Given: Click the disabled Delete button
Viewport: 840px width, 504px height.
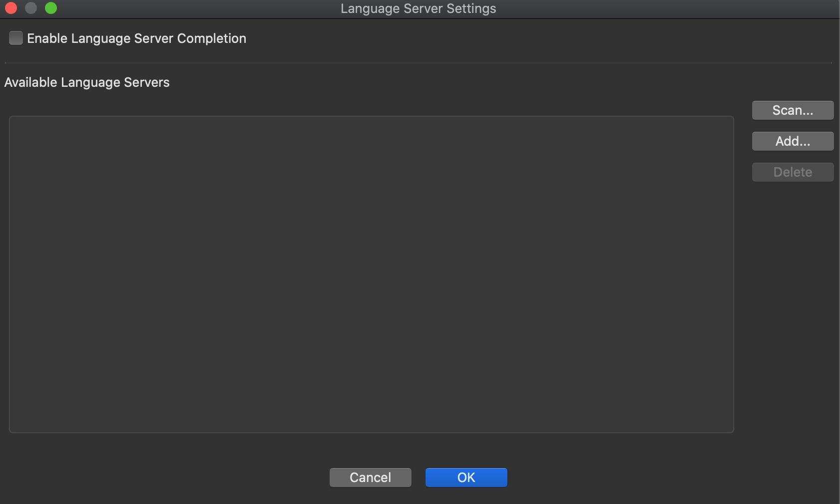Looking at the screenshot, I should (x=792, y=172).
